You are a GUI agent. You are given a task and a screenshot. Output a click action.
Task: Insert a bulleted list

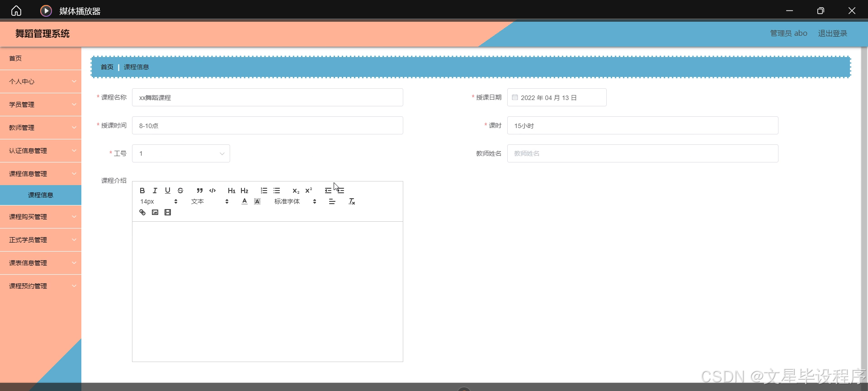click(x=277, y=191)
